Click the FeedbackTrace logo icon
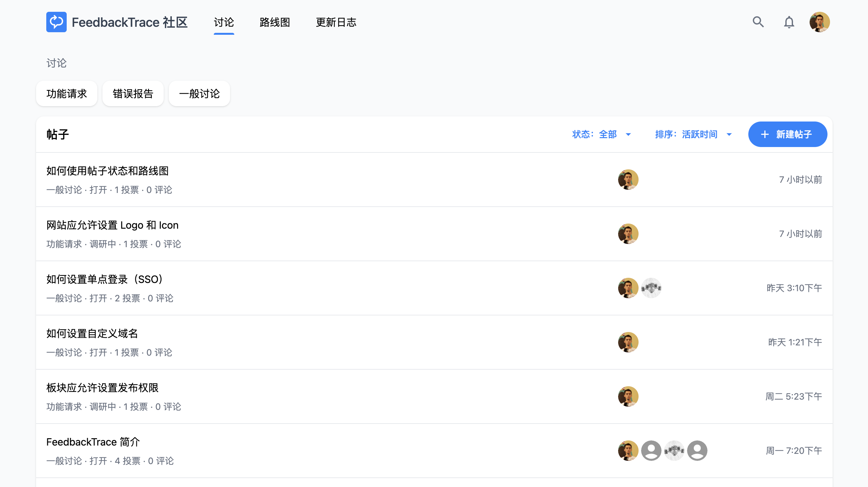868x487 pixels. [x=56, y=22]
